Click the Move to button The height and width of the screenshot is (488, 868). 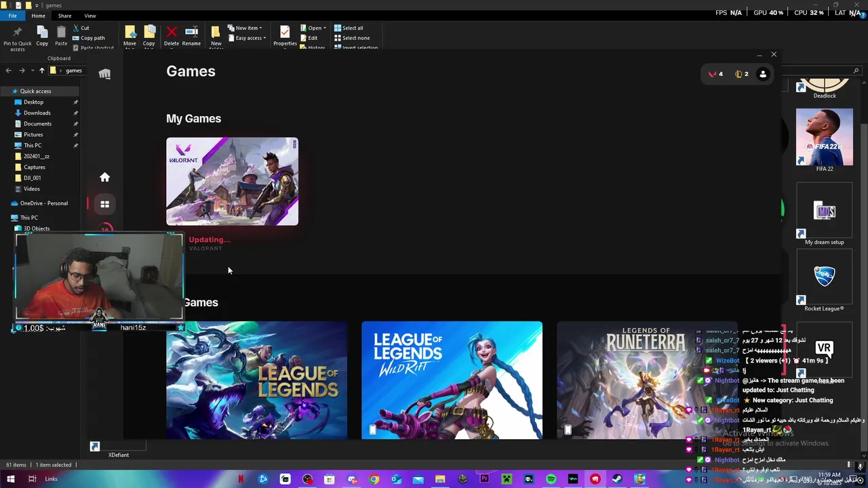point(130,37)
